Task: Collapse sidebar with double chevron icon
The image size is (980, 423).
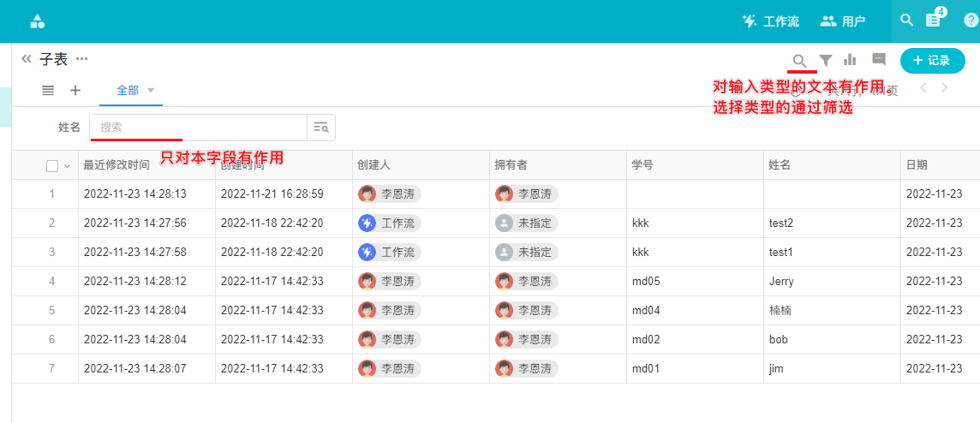Action: click(27, 59)
